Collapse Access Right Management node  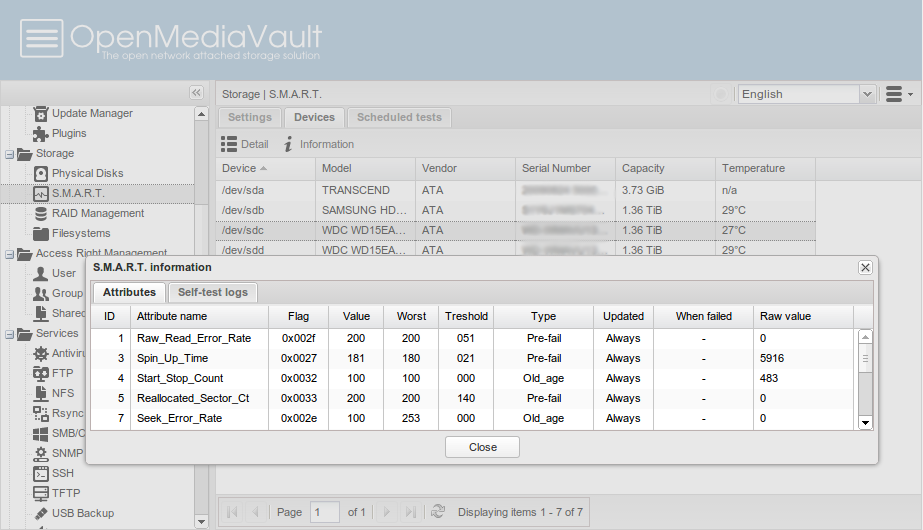(x=9, y=254)
